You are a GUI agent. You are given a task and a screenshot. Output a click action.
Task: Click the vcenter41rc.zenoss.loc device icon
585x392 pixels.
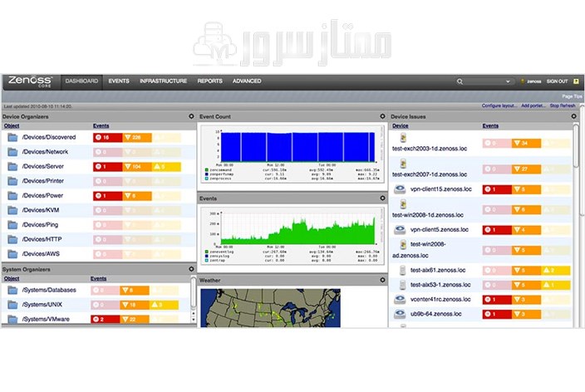pos(400,299)
